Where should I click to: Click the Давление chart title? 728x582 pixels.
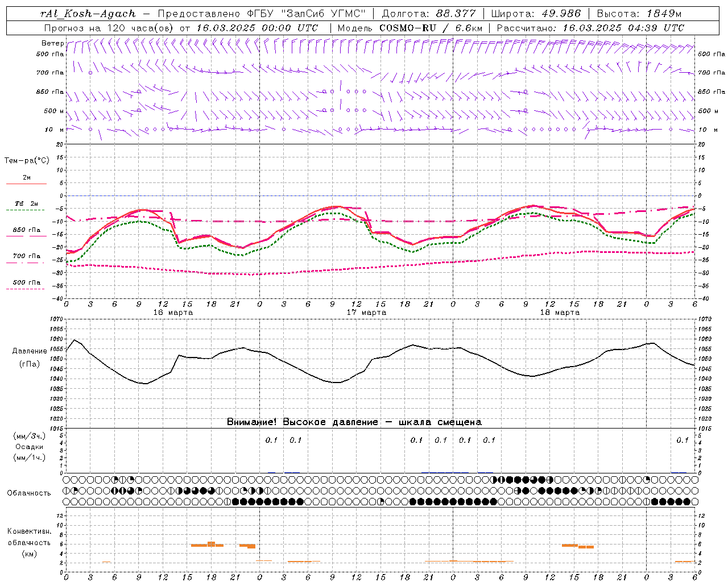click(28, 351)
